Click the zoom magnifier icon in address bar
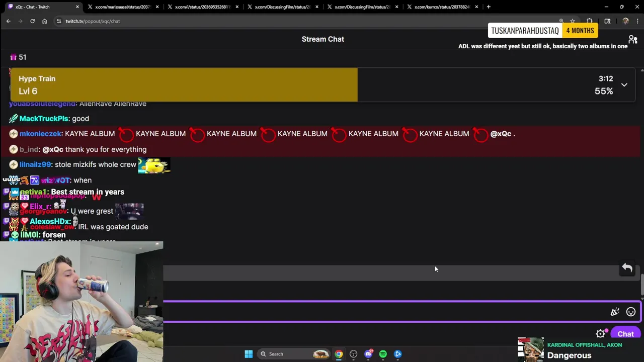 (561, 21)
